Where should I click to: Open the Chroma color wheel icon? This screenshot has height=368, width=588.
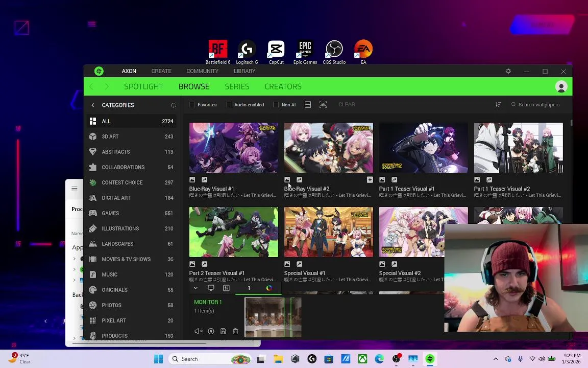(269, 288)
